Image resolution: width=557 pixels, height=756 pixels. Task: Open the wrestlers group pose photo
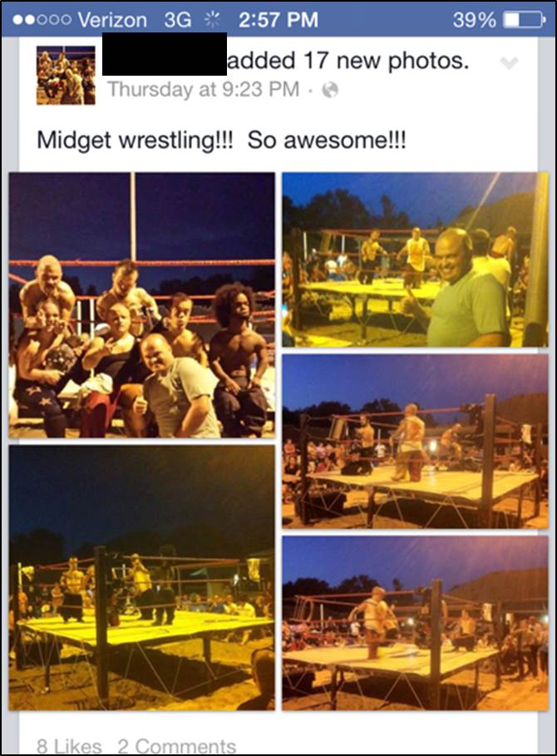141,304
